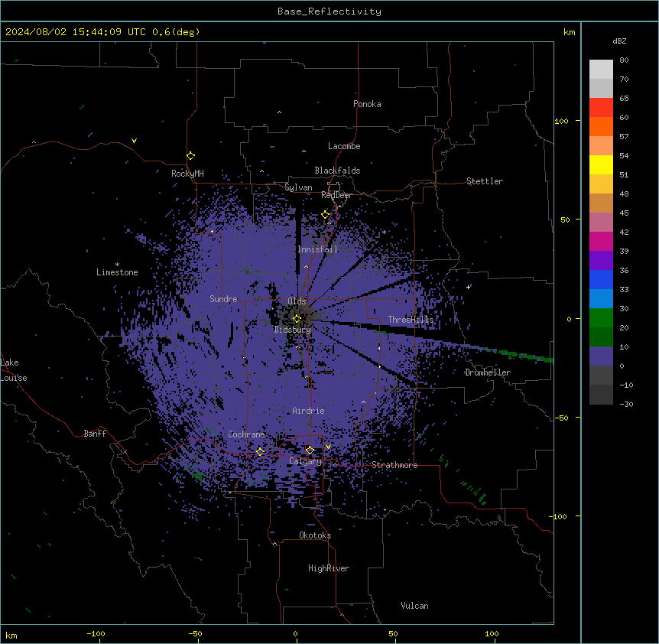Select the -30 value at the legend bottom
Image resolution: width=659 pixels, height=644 pixels.
click(x=626, y=405)
